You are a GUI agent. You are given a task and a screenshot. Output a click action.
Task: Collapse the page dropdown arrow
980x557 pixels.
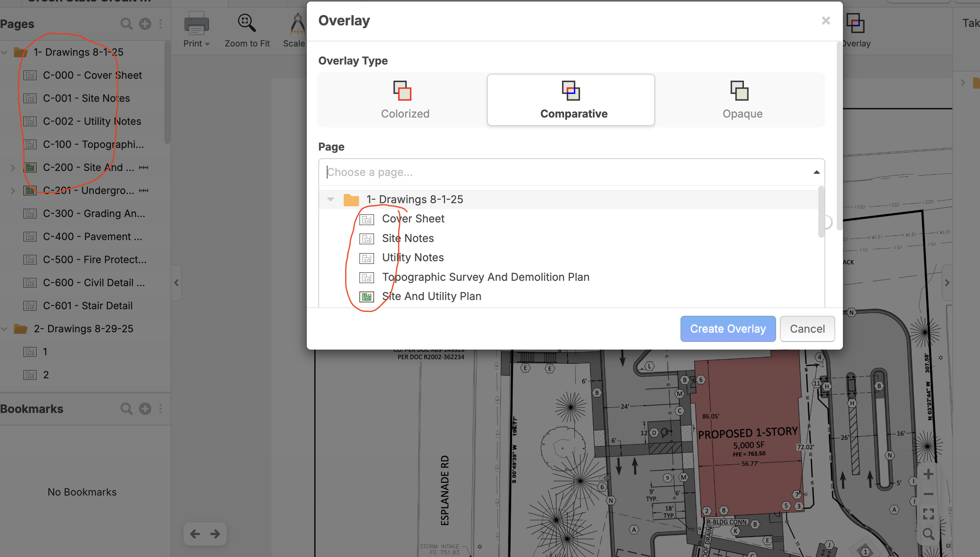(816, 172)
